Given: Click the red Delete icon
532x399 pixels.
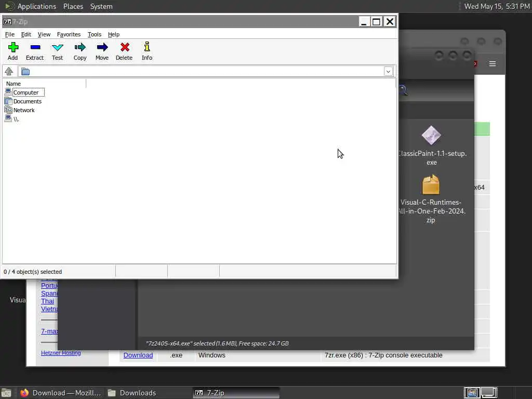Looking at the screenshot, I should click(x=125, y=47).
